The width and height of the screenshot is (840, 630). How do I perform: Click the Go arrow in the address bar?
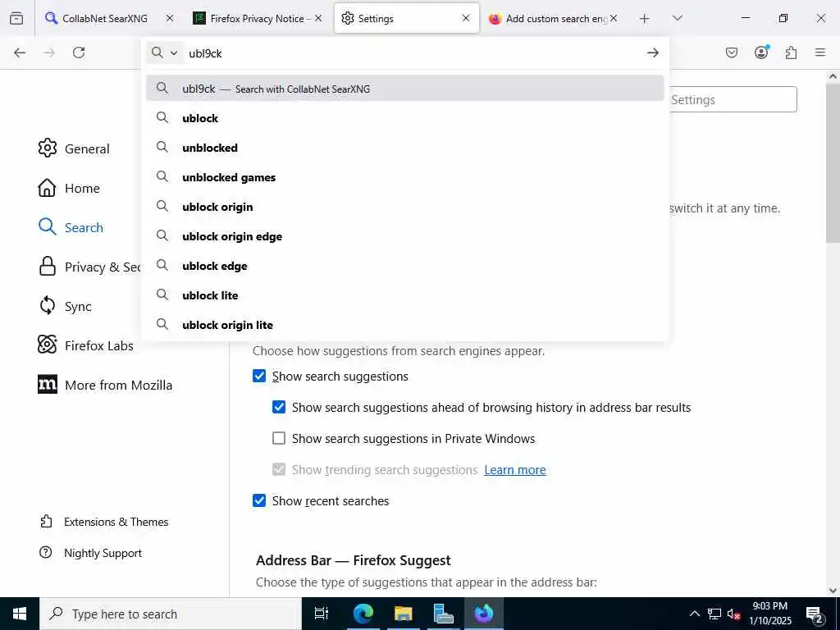(x=652, y=52)
